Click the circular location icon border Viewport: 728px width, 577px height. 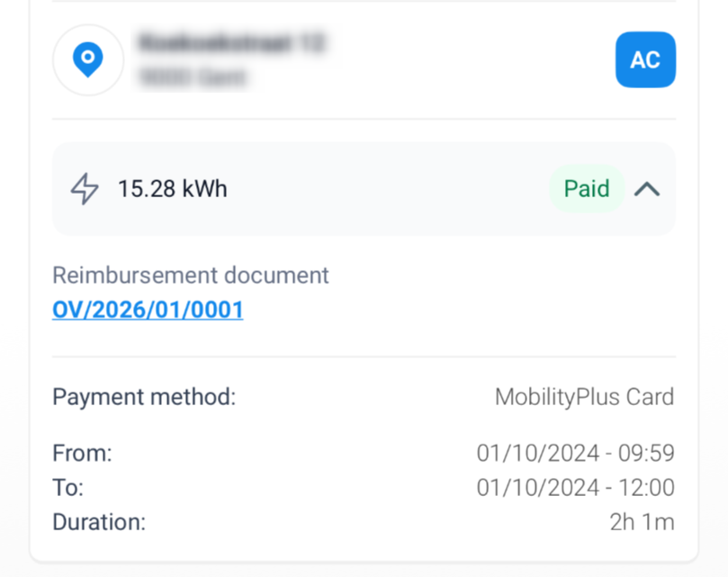[x=88, y=60]
